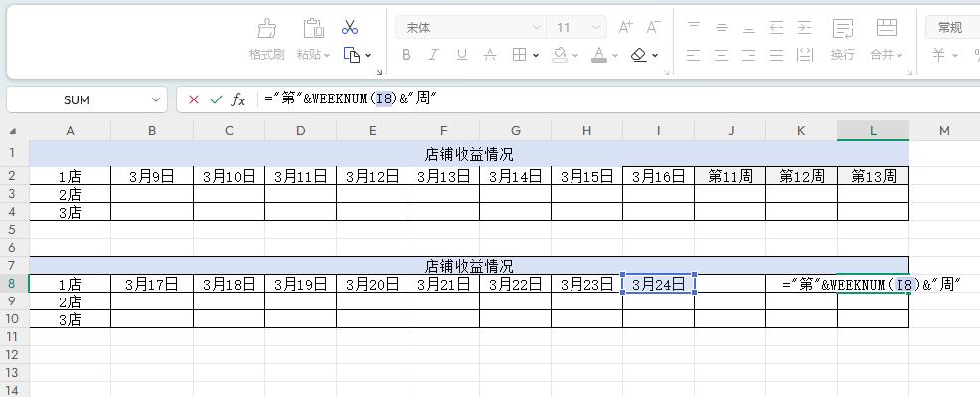Click the currency ¥ format icon
Image resolution: width=980 pixels, height=397 pixels.
(938, 55)
